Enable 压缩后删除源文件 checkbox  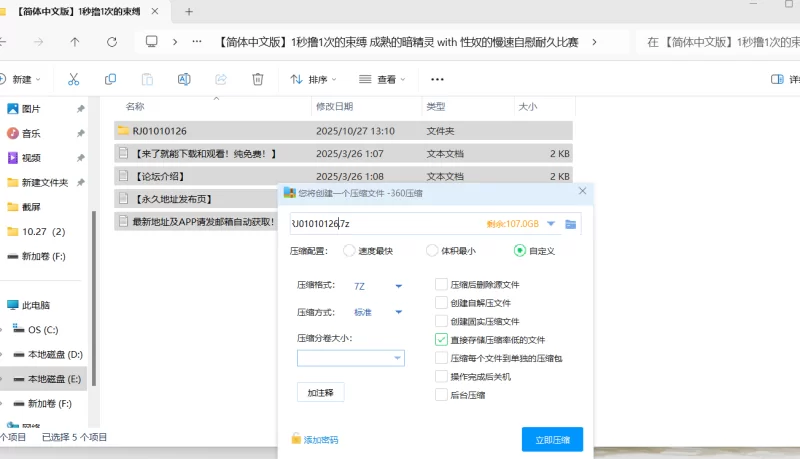(x=441, y=285)
